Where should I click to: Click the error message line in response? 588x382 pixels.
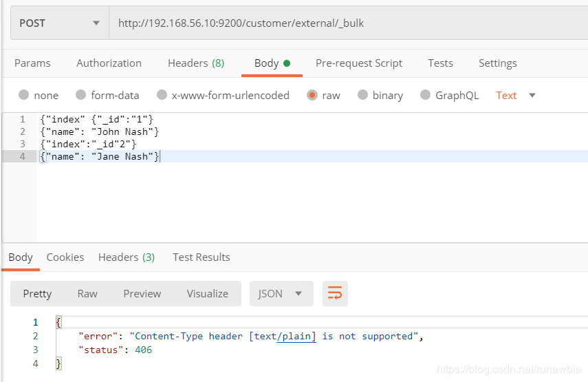pyautogui.click(x=251, y=336)
